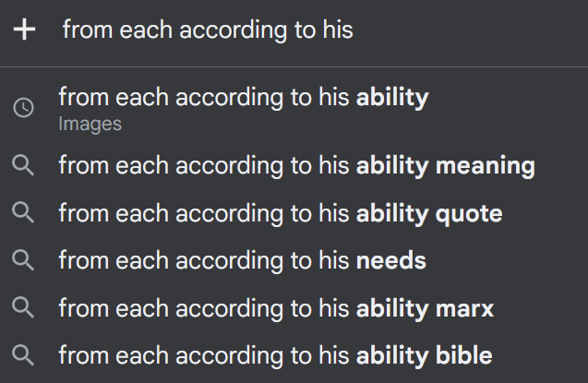The height and width of the screenshot is (383, 588).
Task: Click search icon beside 'ability marx' suggestion
Action: (x=24, y=307)
